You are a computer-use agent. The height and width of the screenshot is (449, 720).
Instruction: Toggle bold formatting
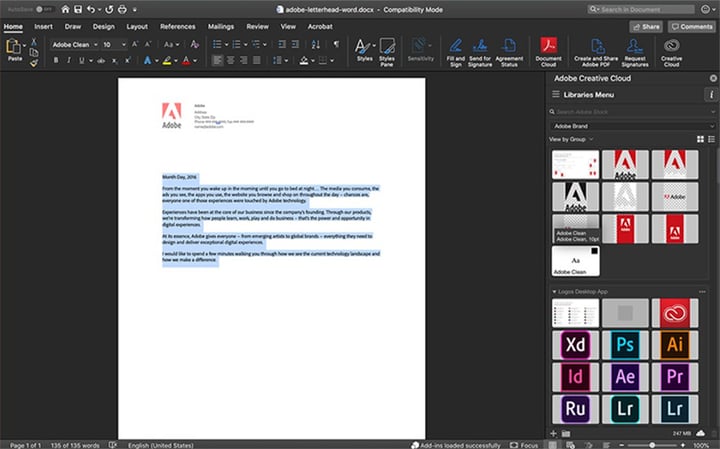56,60
